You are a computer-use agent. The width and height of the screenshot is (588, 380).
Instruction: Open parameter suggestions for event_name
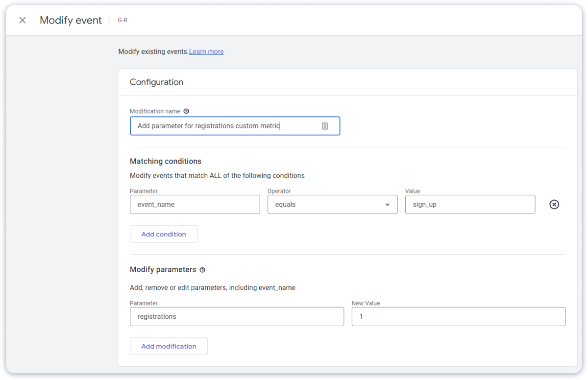[195, 204]
